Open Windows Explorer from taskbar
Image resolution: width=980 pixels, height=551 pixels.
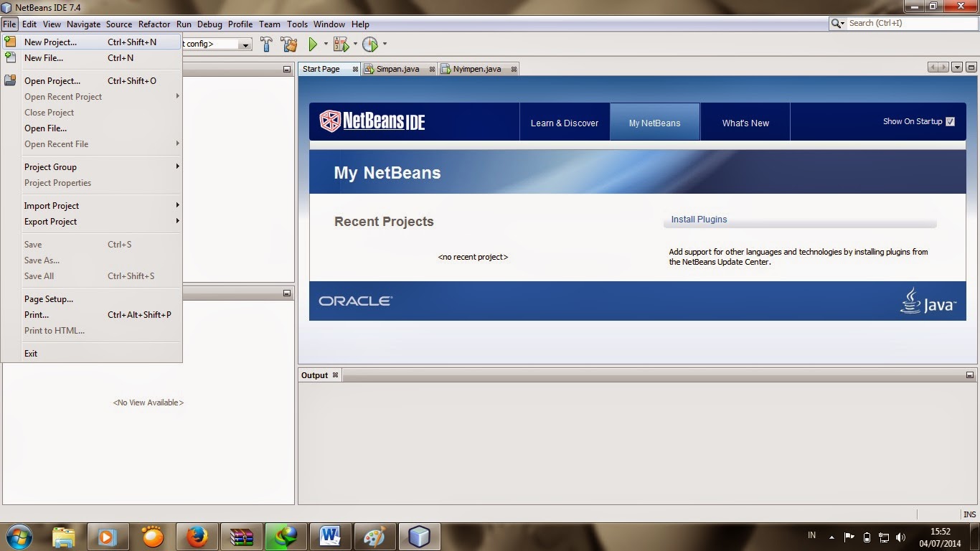[x=64, y=537]
